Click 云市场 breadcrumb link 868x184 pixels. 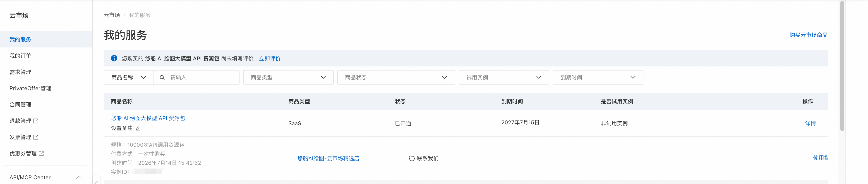tap(112, 15)
